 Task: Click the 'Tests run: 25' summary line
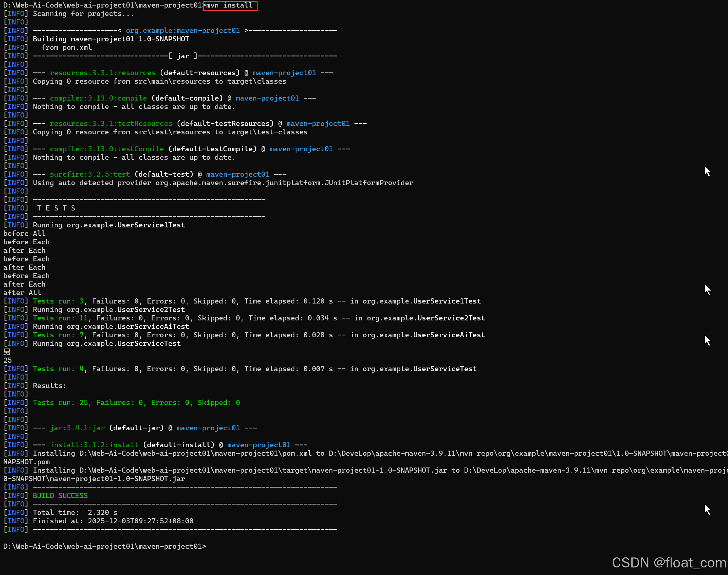(136, 403)
